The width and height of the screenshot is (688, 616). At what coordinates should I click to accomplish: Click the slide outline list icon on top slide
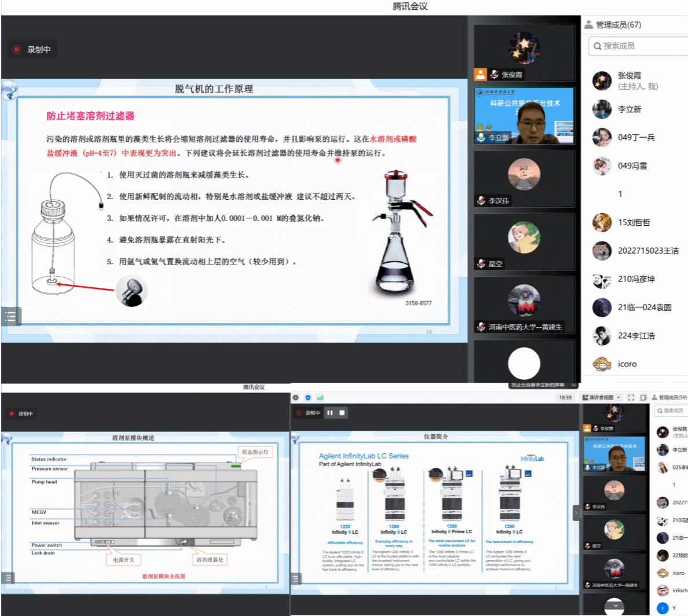(x=10, y=316)
